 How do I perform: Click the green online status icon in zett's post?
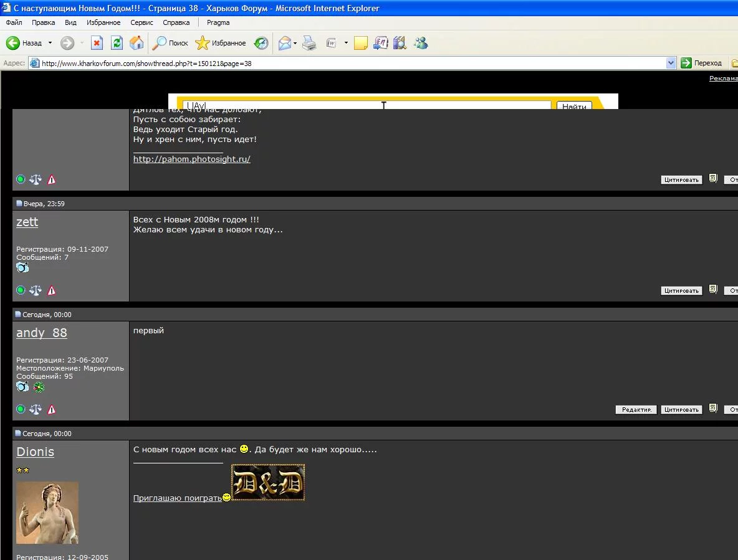tap(21, 290)
